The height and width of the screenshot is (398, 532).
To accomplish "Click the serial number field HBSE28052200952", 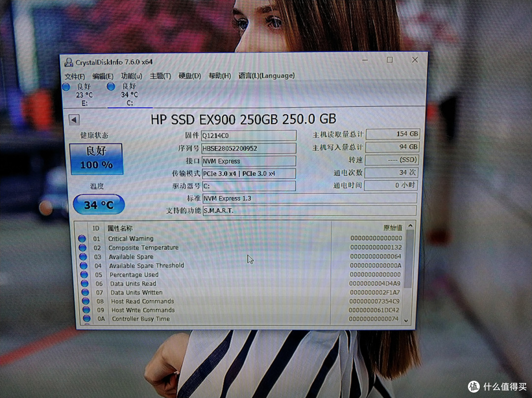I will tap(249, 148).
